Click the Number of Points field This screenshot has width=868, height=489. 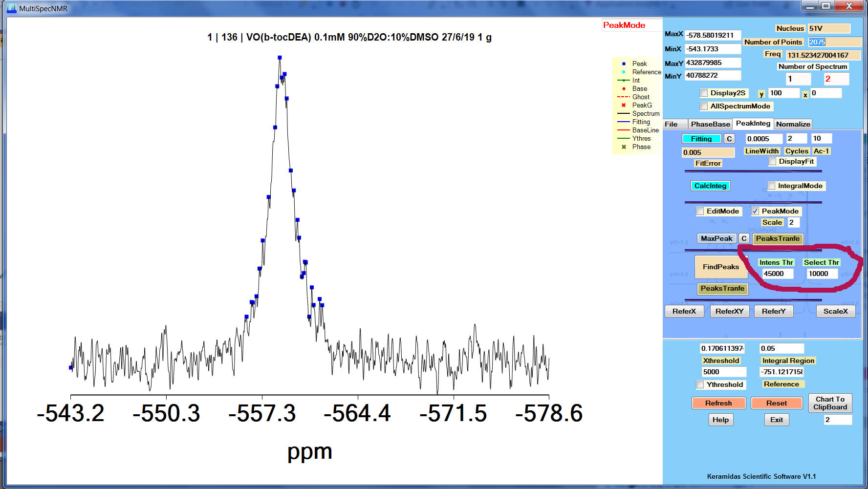[x=834, y=42]
